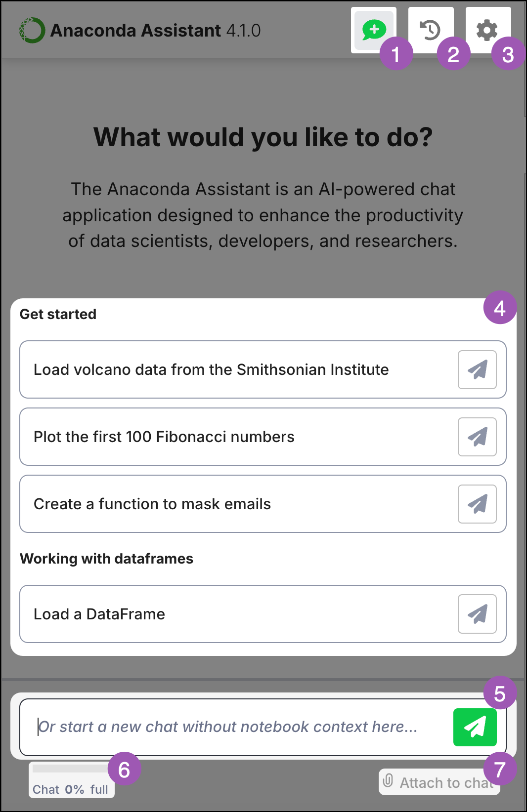Screen dimensions: 527x812
Task: Click the Anaconda logo in header
Action: [32, 30]
